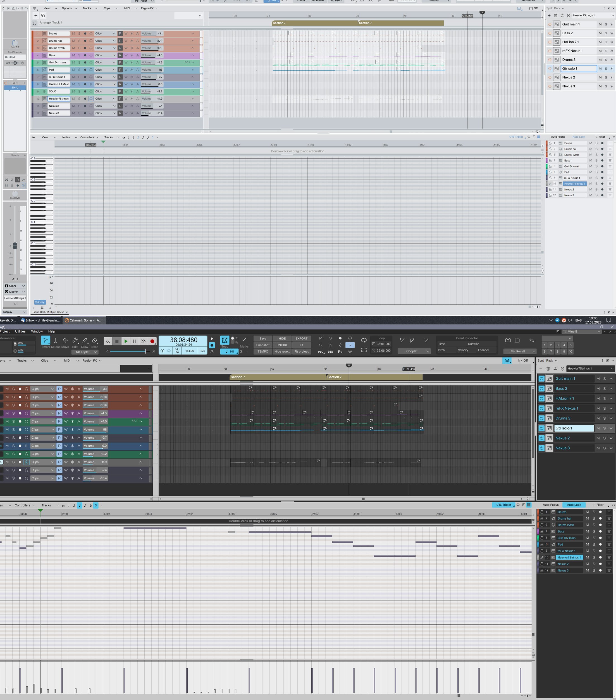The image size is (616, 700).
Task: Move the volume fader in the inspector strip
Action: 15,245
